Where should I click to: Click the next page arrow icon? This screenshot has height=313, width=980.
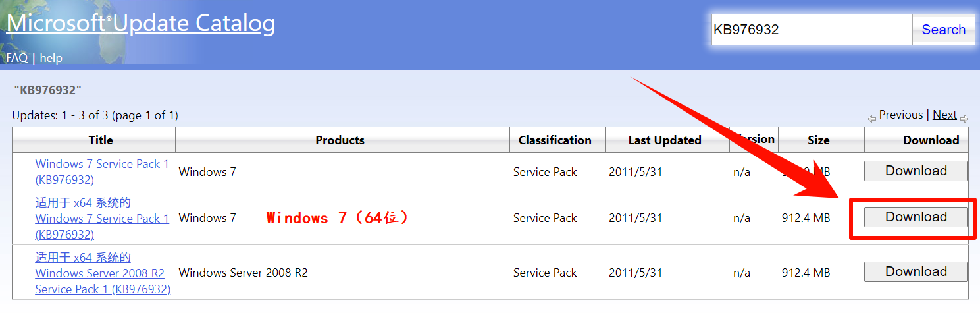tap(964, 119)
